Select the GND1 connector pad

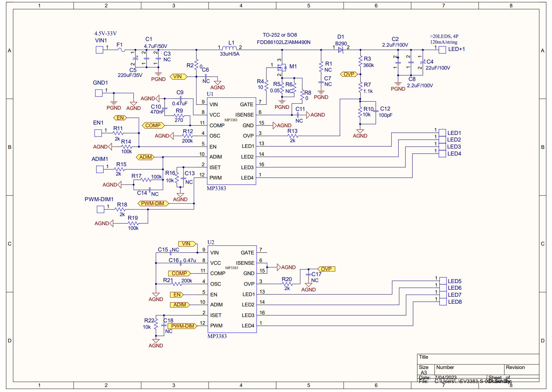tap(99, 93)
